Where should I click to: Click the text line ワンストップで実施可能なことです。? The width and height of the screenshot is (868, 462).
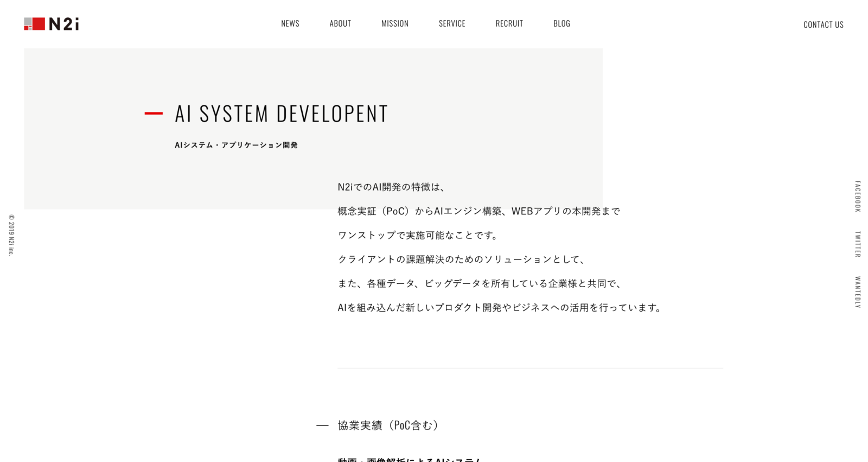click(x=418, y=235)
